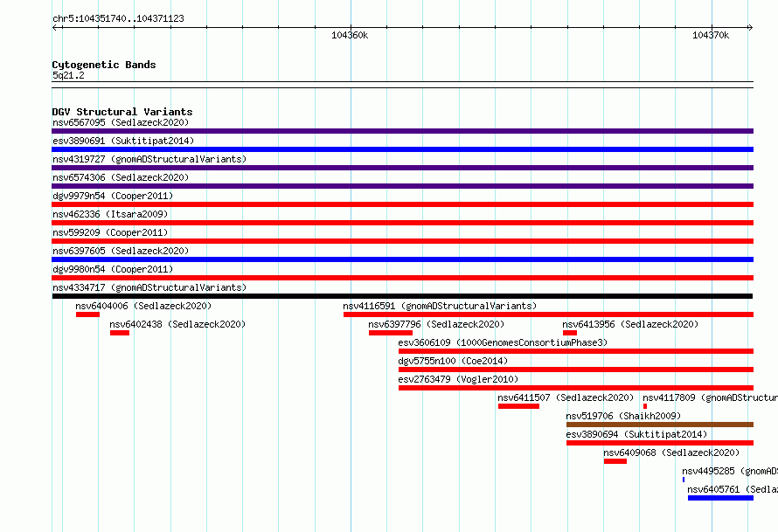The width and height of the screenshot is (778, 532).
Task: Open the nsv4319727 (gnomADStructuralVariants) label
Action: point(149,159)
